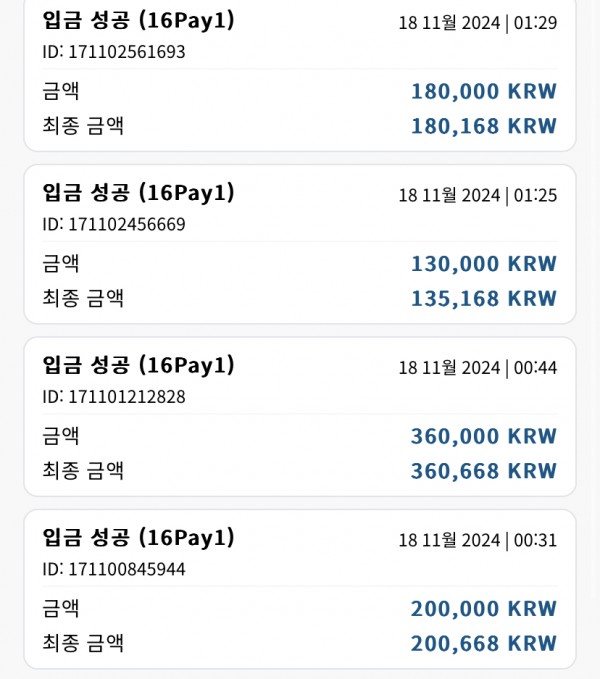Screen dimensions: 600x679
Task: Select the 360,000 KRW amount
Action: pyautogui.click(x=484, y=436)
